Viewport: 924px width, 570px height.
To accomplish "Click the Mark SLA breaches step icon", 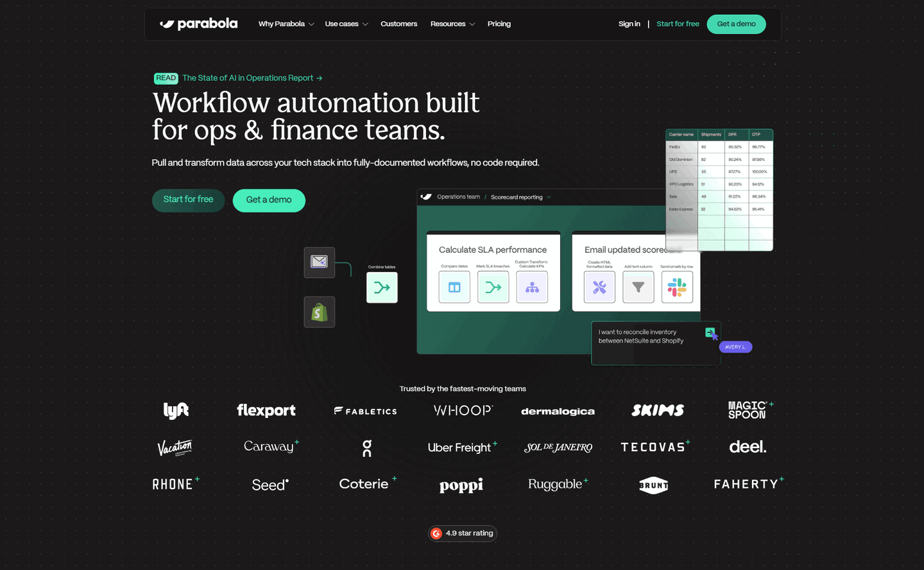I will coord(493,287).
